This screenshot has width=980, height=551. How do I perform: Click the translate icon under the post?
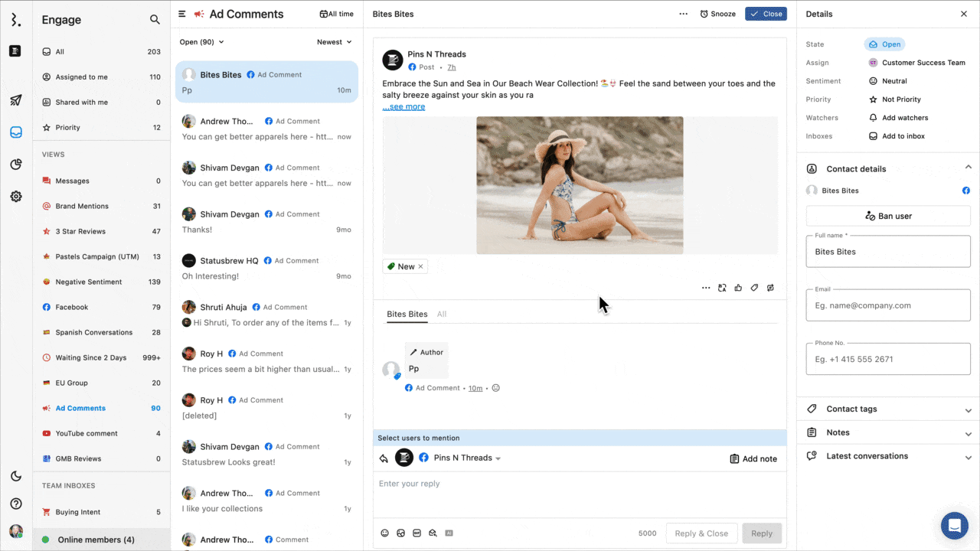[x=722, y=288]
